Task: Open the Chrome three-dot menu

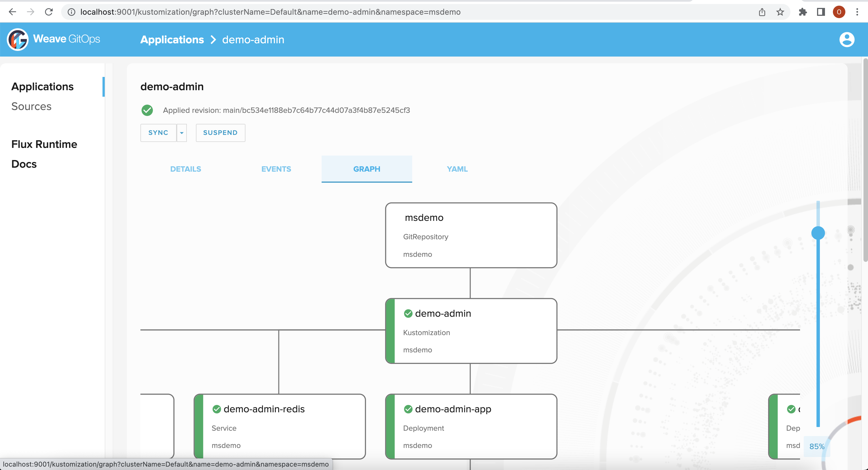Action: (857, 12)
